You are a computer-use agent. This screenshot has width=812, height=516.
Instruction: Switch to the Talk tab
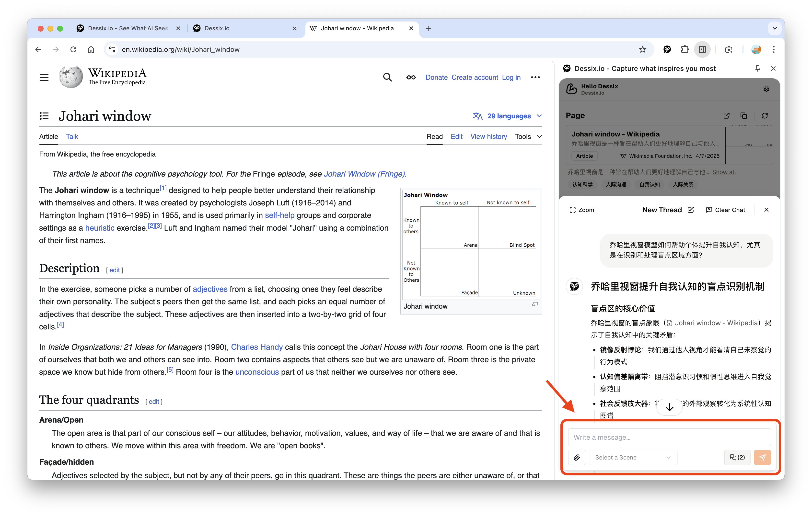click(72, 136)
